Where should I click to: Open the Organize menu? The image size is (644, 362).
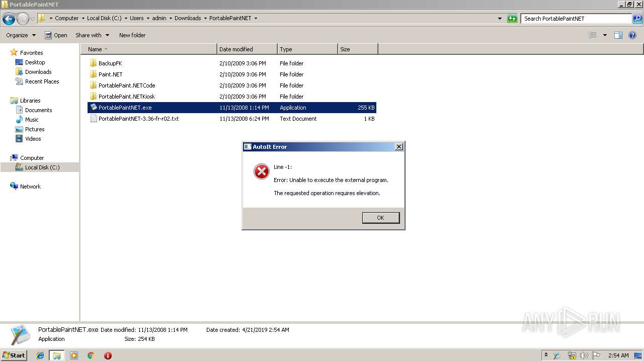point(21,35)
